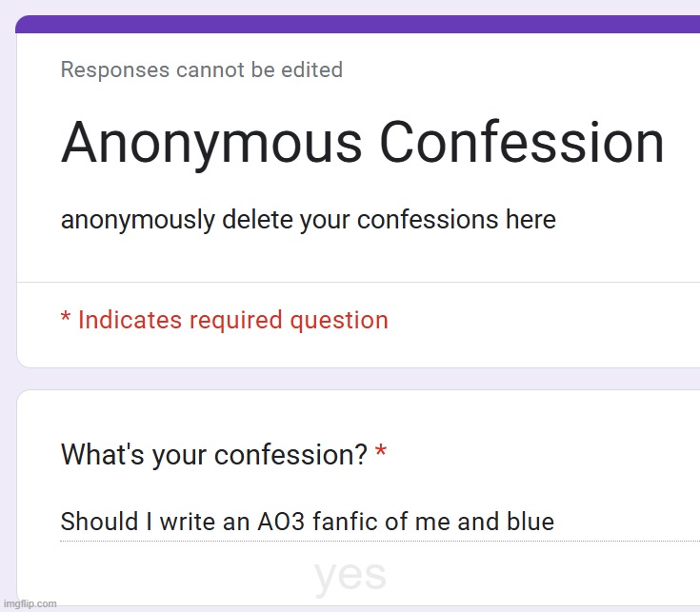Click the red asterisk beside the confession question
This screenshot has height=612, width=700.
point(381,454)
